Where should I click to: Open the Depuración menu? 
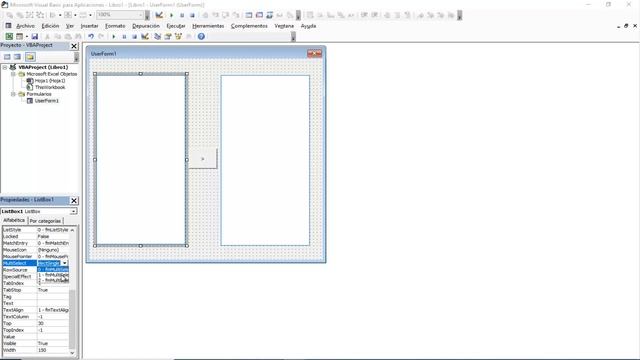(146, 26)
